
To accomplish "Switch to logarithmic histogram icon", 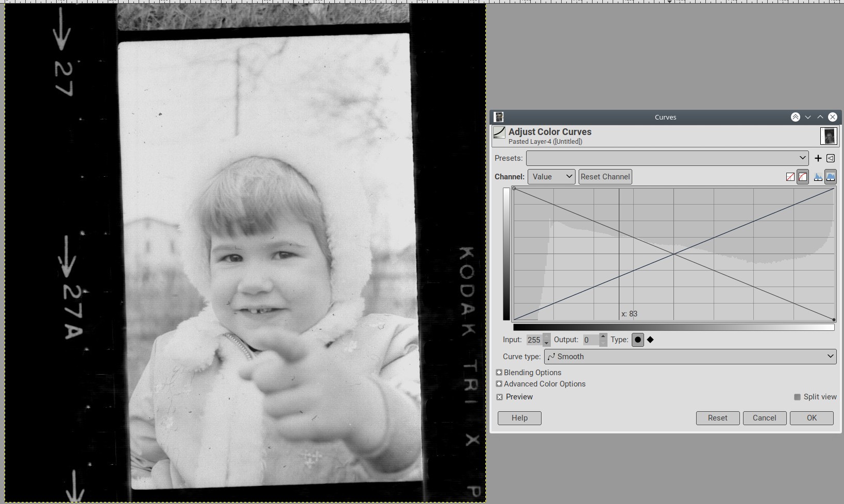I will point(831,177).
